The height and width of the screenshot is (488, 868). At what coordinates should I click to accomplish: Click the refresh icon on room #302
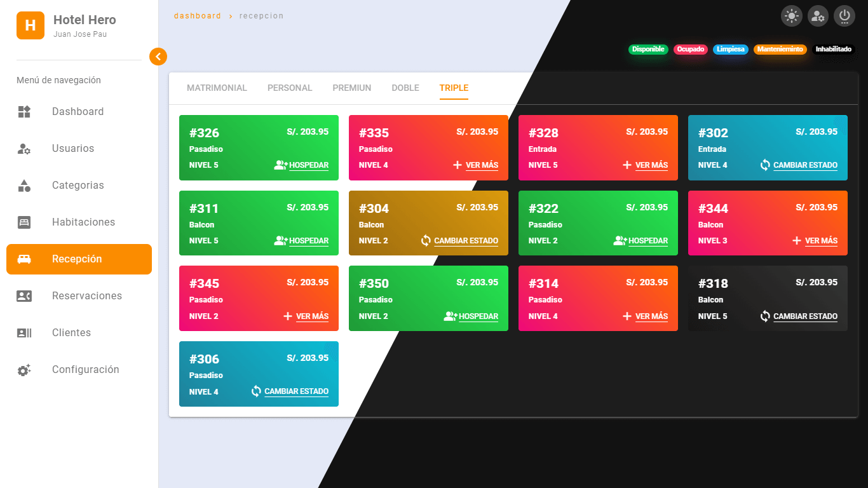(765, 165)
